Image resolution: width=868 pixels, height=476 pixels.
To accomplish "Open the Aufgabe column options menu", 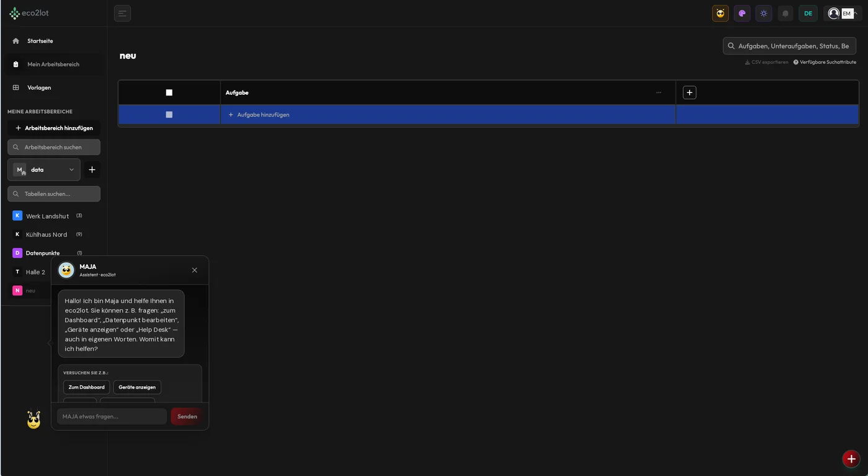I will pos(658,93).
